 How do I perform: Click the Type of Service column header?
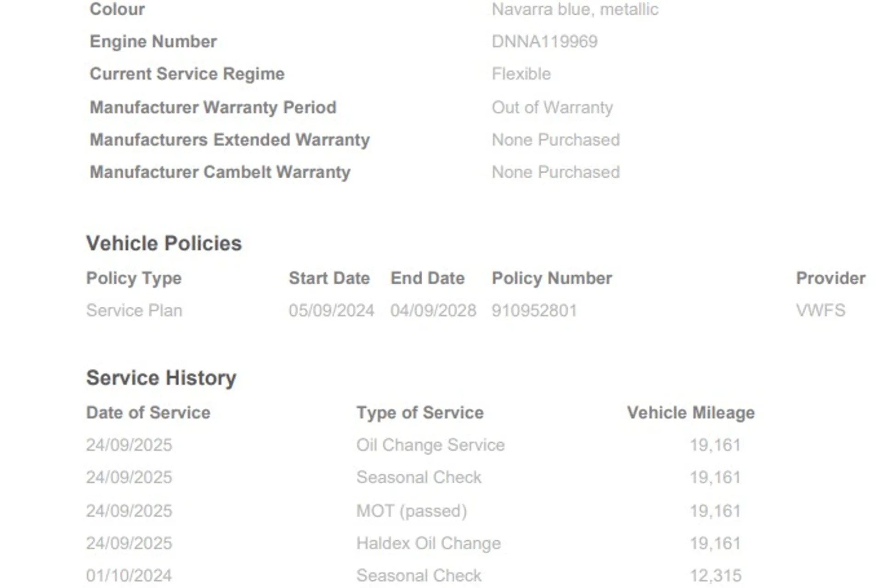point(420,413)
